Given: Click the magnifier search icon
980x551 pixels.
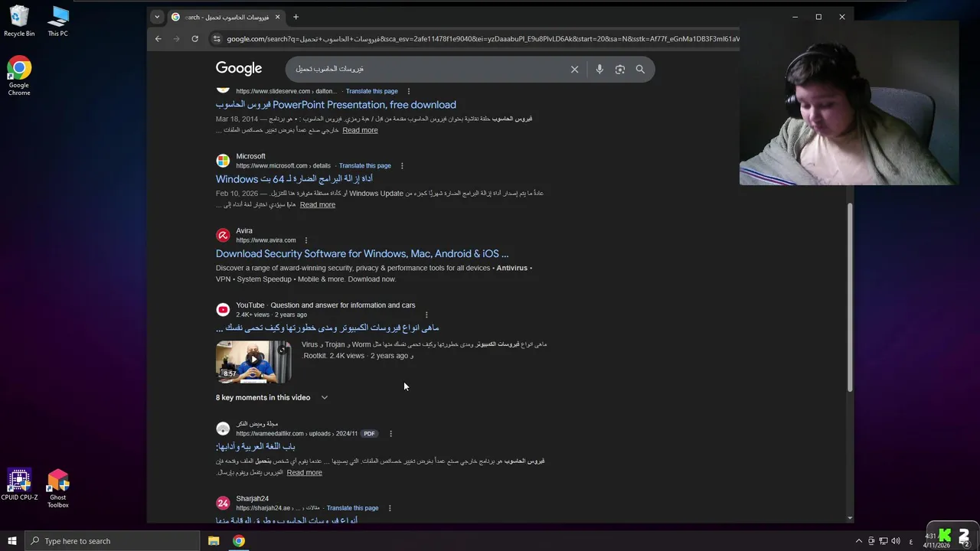Looking at the screenshot, I should point(640,69).
